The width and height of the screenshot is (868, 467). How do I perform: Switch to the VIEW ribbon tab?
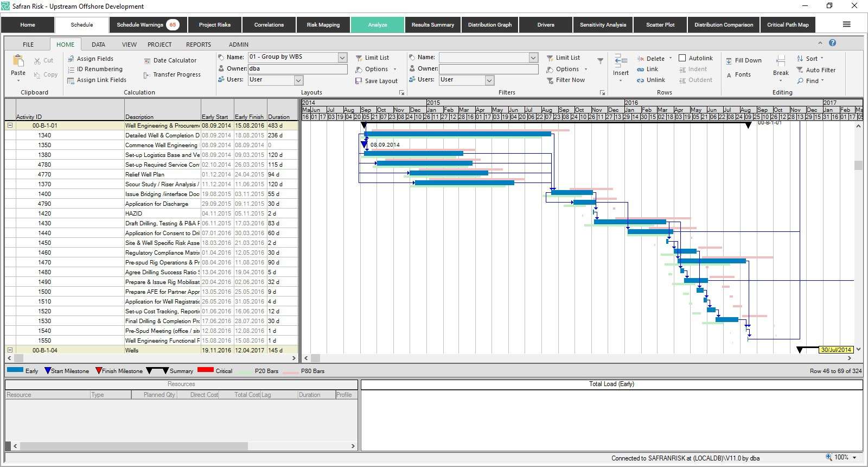129,45
